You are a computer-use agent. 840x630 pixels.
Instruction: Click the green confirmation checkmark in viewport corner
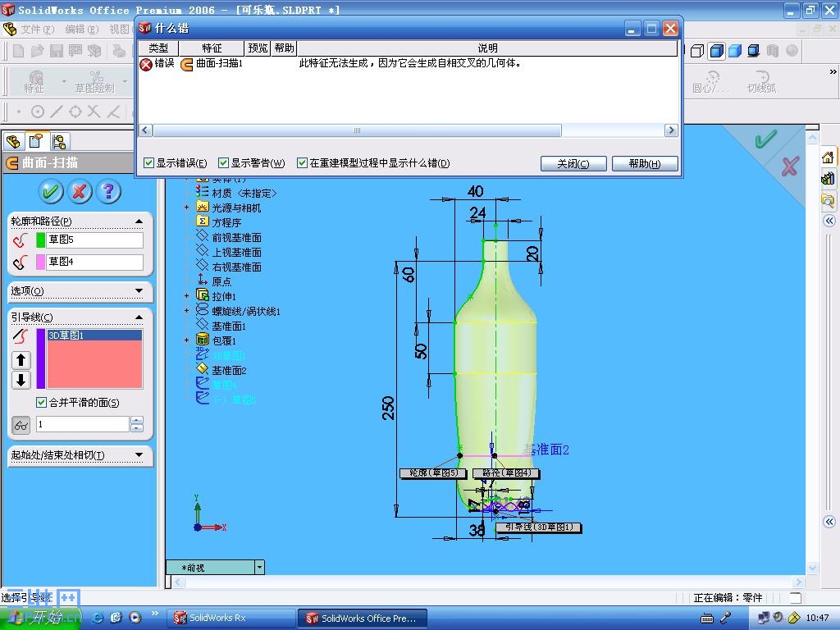click(x=766, y=139)
